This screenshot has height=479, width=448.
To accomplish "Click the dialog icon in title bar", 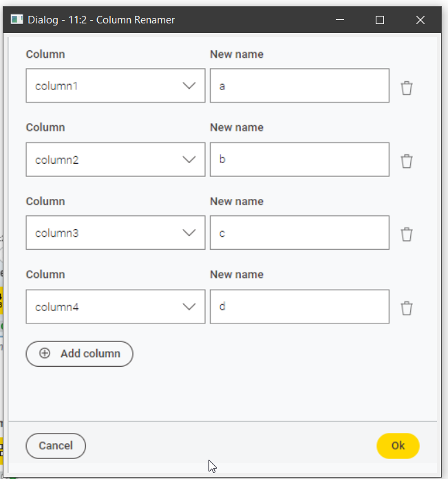I will (x=17, y=19).
